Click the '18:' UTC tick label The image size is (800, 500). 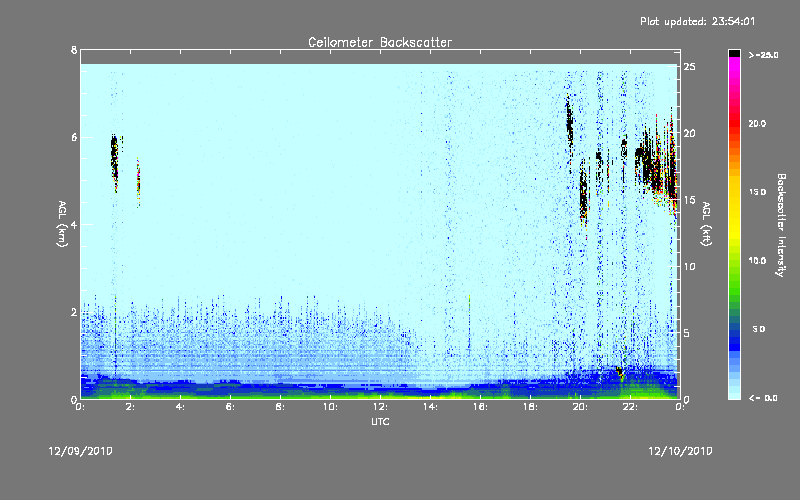531,407
